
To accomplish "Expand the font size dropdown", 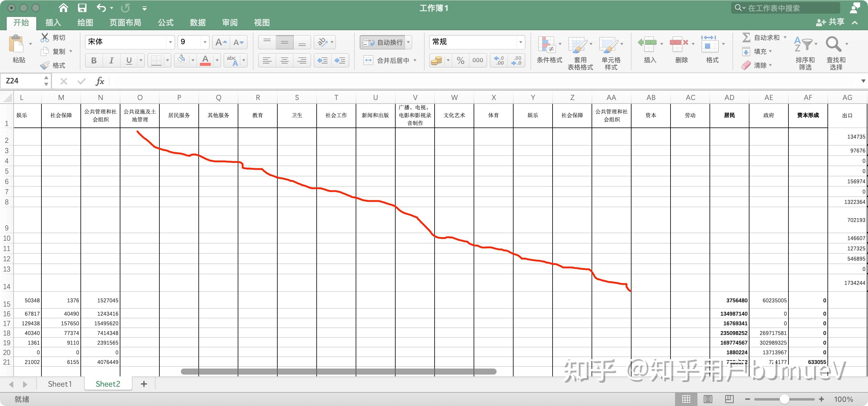I will point(204,42).
